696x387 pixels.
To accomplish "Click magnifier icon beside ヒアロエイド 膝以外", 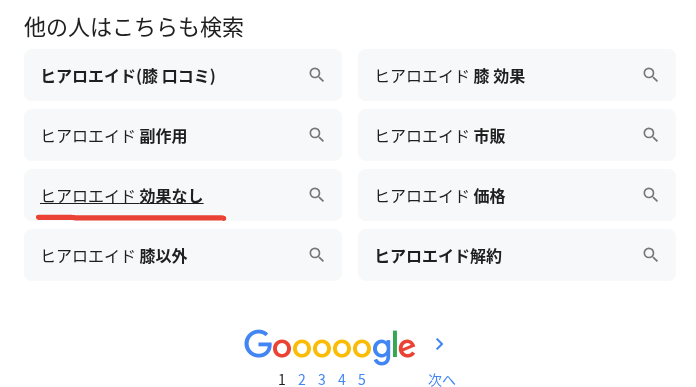I will 316,255.
